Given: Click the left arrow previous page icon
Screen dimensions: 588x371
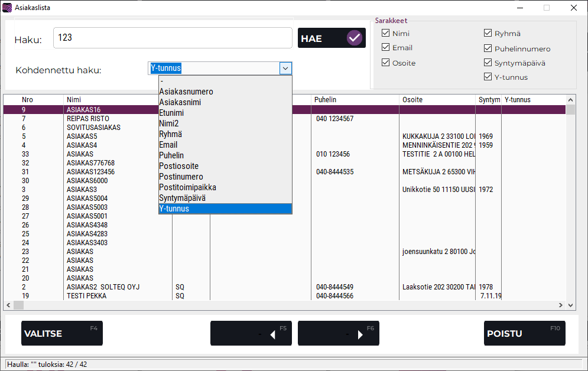Looking at the screenshot, I should coord(272,334).
